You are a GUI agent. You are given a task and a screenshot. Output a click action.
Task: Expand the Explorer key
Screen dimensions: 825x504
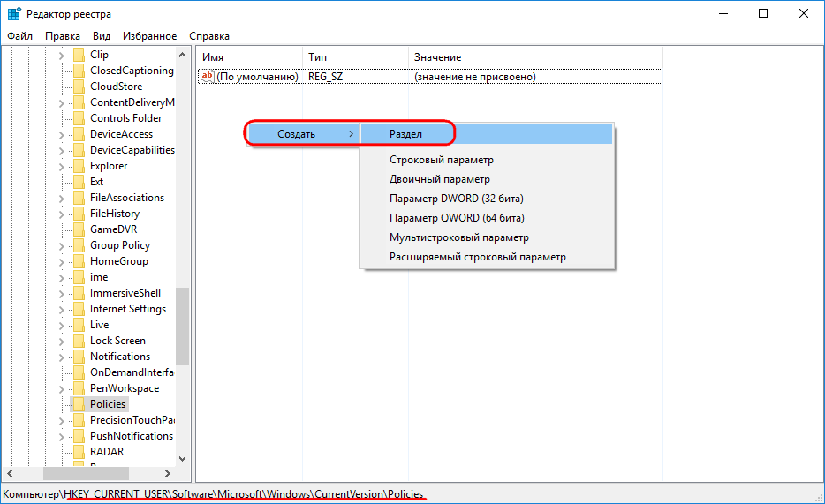[61, 167]
